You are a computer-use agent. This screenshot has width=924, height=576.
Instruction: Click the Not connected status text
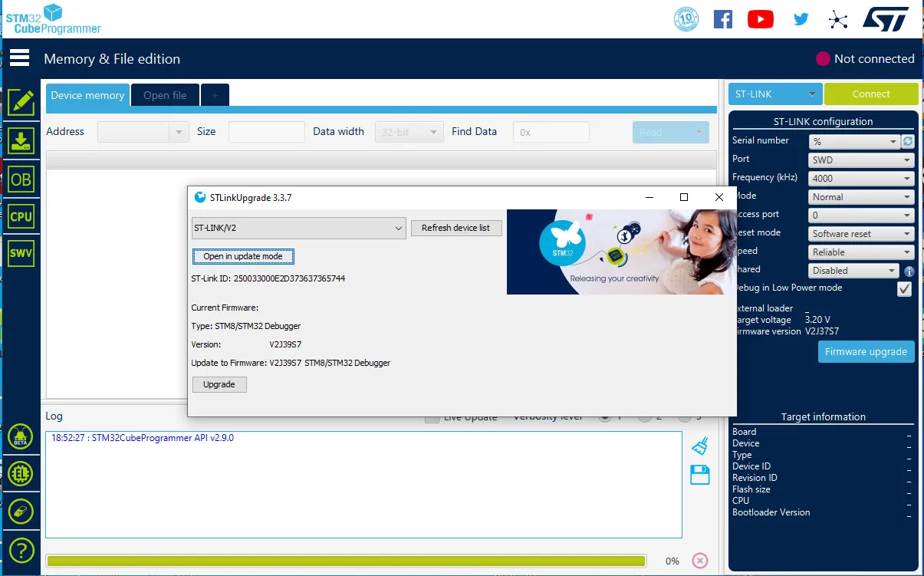tap(874, 58)
